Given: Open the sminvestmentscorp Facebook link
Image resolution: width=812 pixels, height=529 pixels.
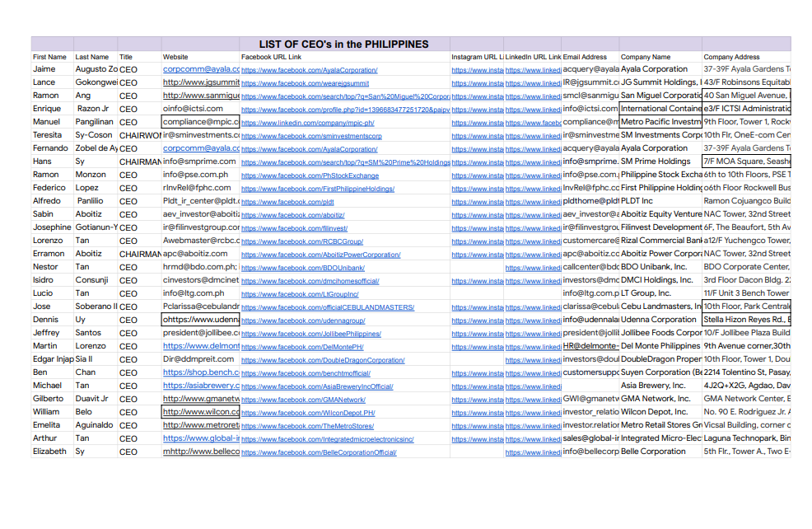Looking at the screenshot, I should pos(311,136).
